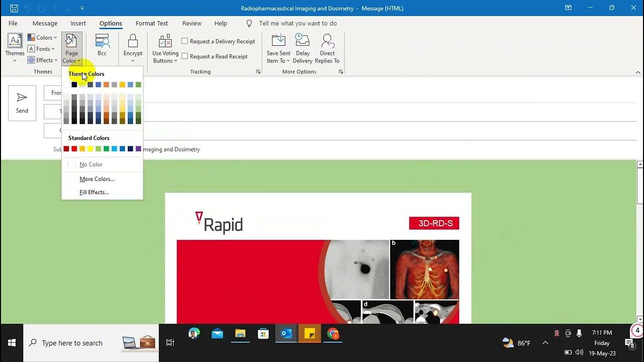Open Customize Quick Access Toolbar dropdown

tap(82, 8)
